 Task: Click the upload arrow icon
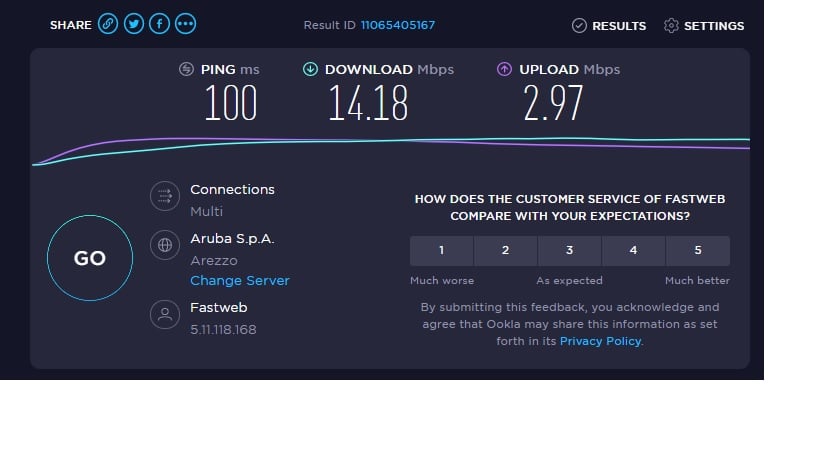(x=504, y=69)
